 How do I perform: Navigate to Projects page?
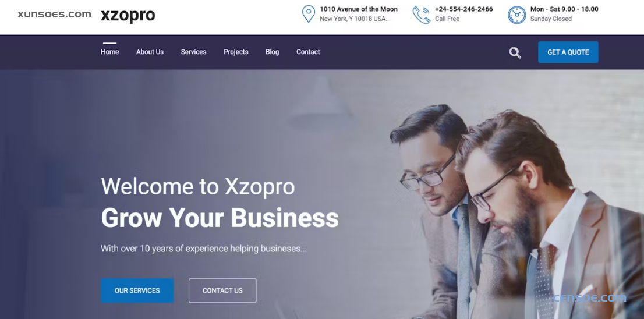tap(236, 52)
